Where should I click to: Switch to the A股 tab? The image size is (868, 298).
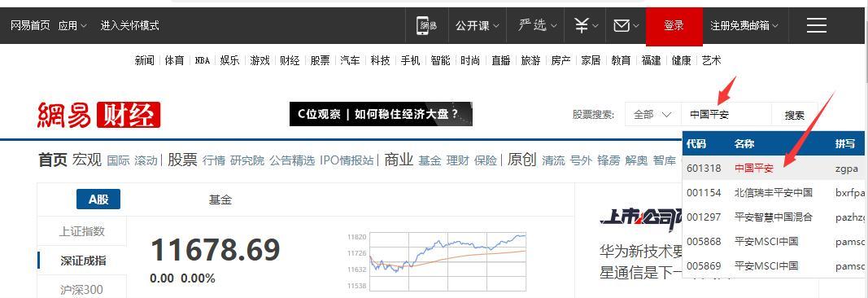pyautogui.click(x=98, y=199)
